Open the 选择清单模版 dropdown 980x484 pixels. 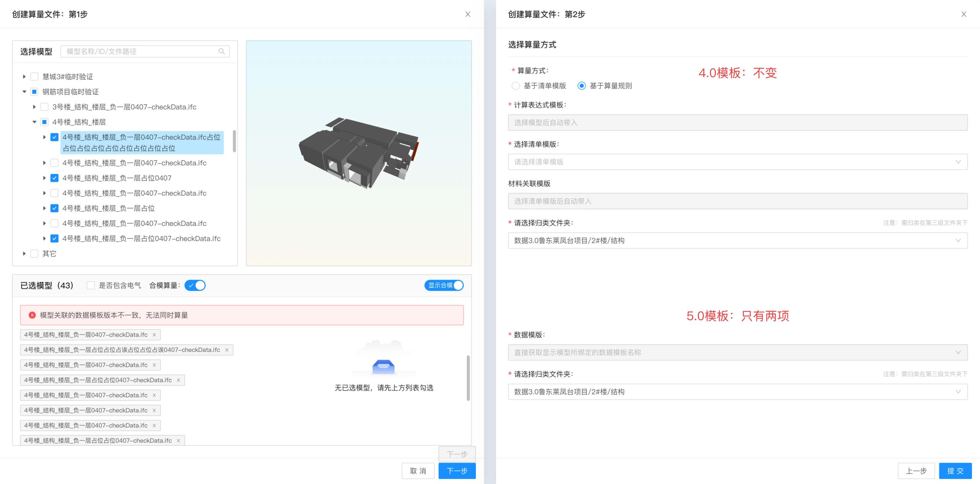click(737, 162)
